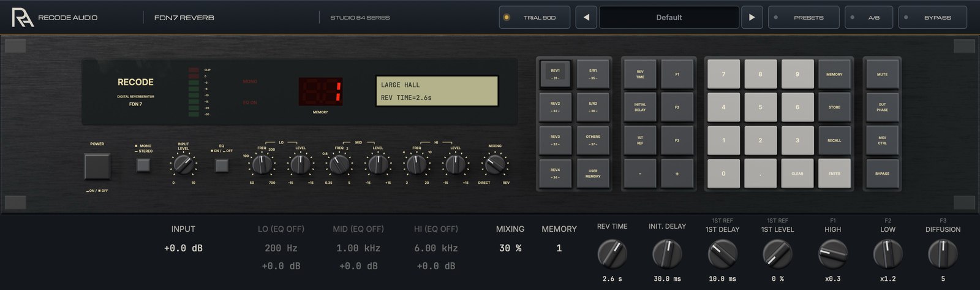Toggle the Out Phase key

pos(882,107)
